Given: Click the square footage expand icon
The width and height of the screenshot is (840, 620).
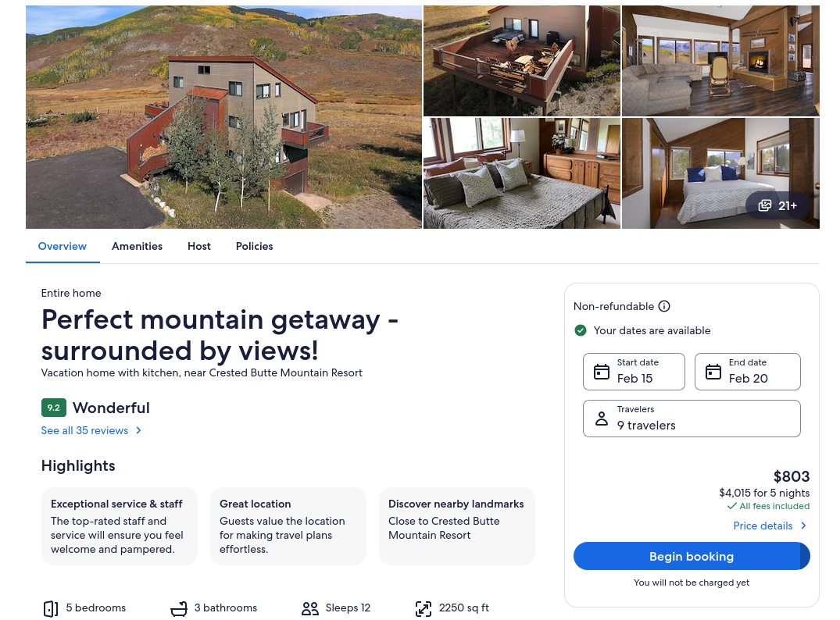Looking at the screenshot, I should [424, 608].
